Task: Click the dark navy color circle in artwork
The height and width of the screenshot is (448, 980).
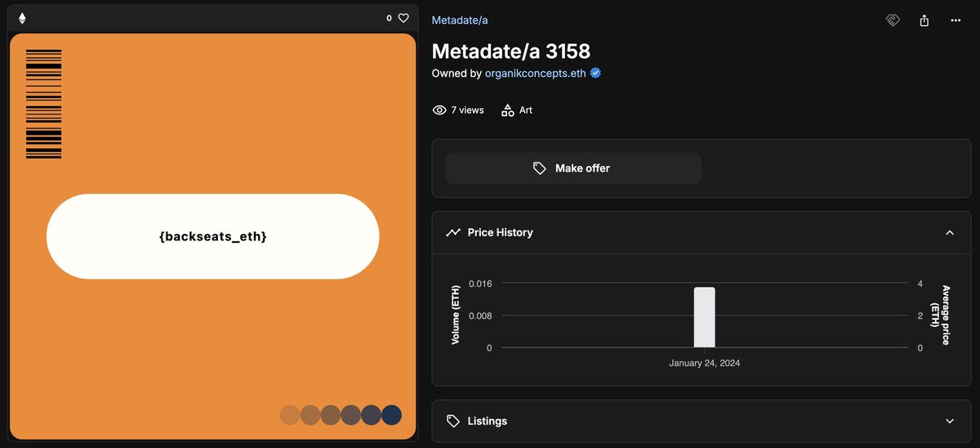Action: (x=392, y=414)
